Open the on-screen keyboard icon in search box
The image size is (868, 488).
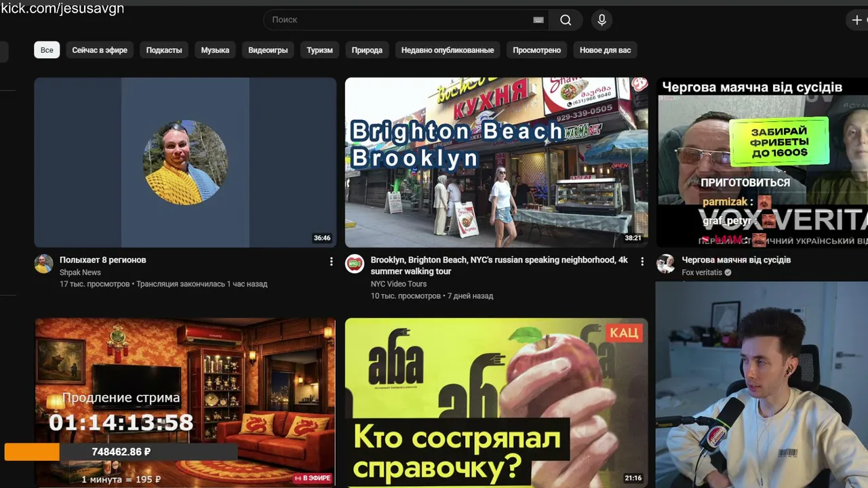(x=538, y=20)
